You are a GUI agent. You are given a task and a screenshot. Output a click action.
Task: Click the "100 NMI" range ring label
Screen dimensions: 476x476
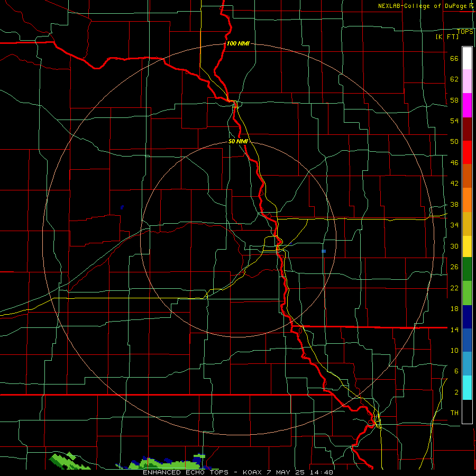coord(238,43)
